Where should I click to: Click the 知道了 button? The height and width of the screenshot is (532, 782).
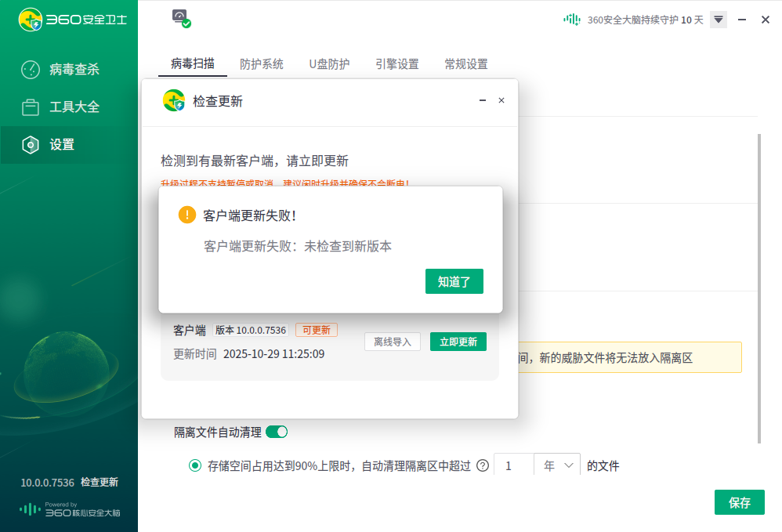click(454, 281)
